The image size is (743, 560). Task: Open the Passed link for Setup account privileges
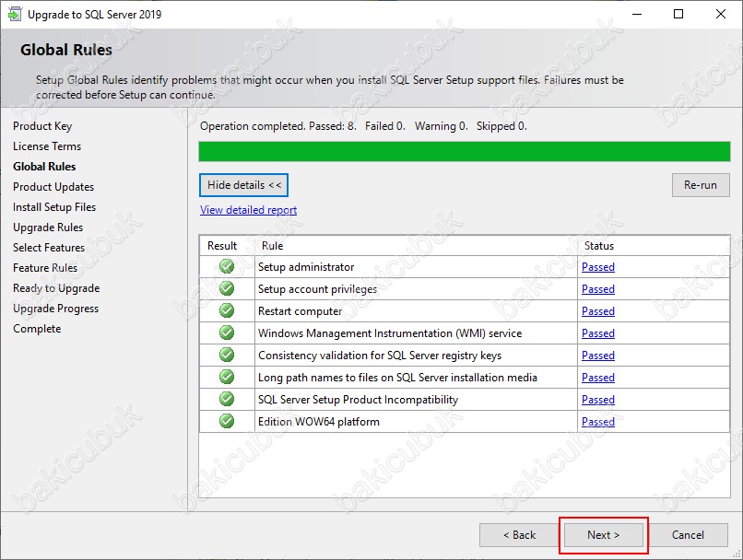click(598, 289)
